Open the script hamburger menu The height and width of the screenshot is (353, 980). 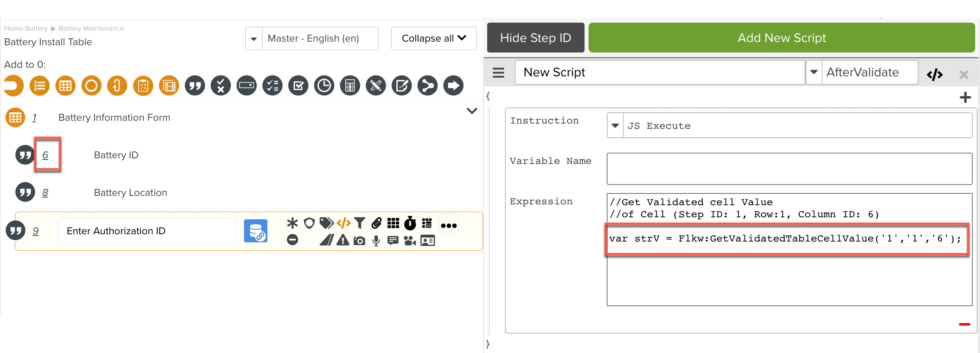click(498, 73)
